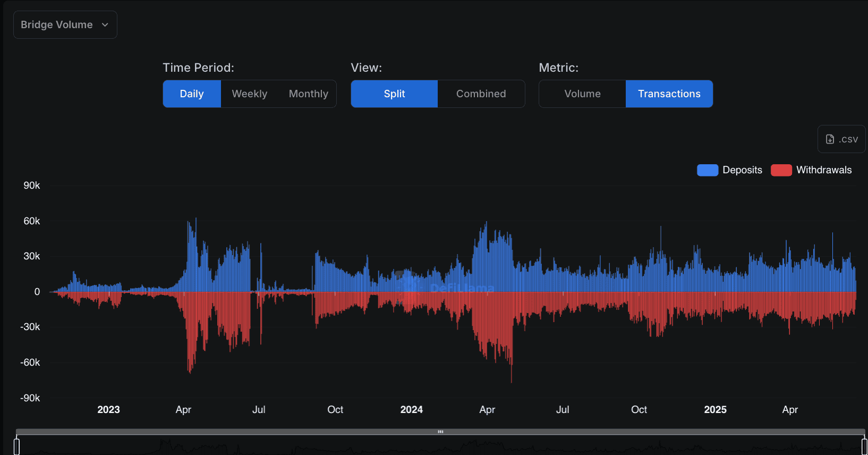Toggle the blue Deposits legend swatch
This screenshot has height=455, width=868.
click(707, 170)
